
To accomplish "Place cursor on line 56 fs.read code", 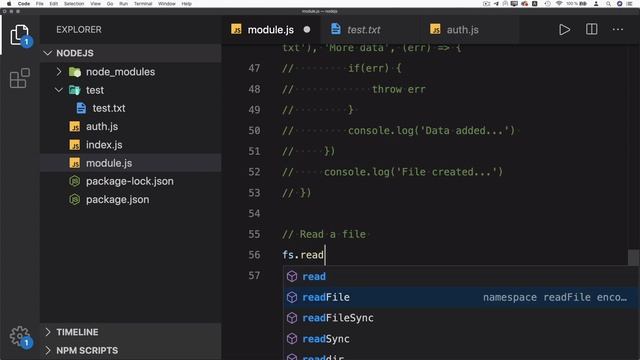I will (303, 255).
